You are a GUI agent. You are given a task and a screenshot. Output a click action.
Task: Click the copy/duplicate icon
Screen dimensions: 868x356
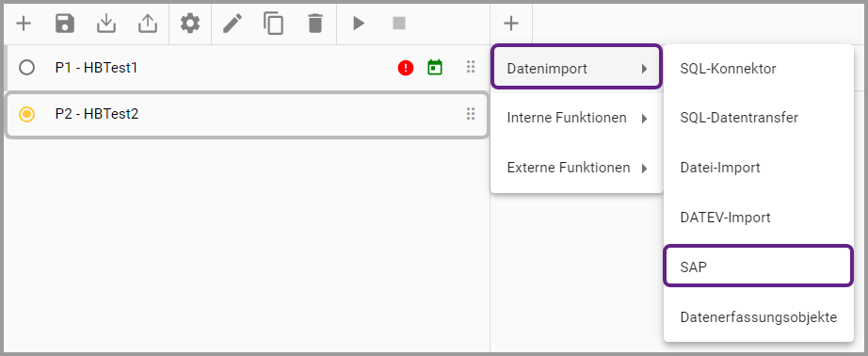point(273,24)
